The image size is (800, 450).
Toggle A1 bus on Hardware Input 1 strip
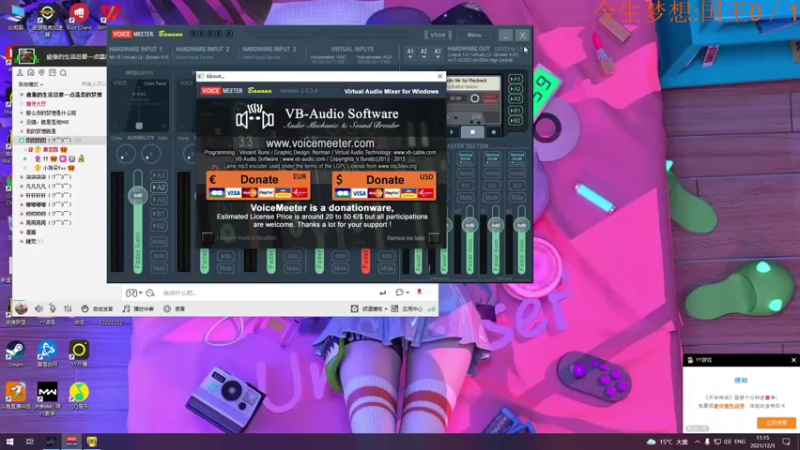(159, 175)
